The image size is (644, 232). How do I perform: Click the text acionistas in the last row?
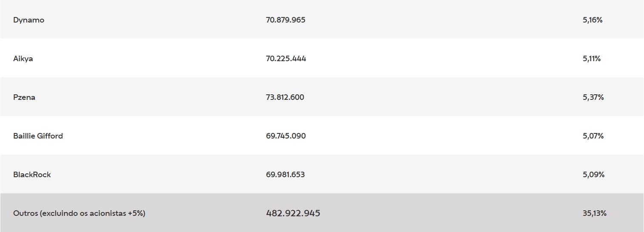coord(108,213)
